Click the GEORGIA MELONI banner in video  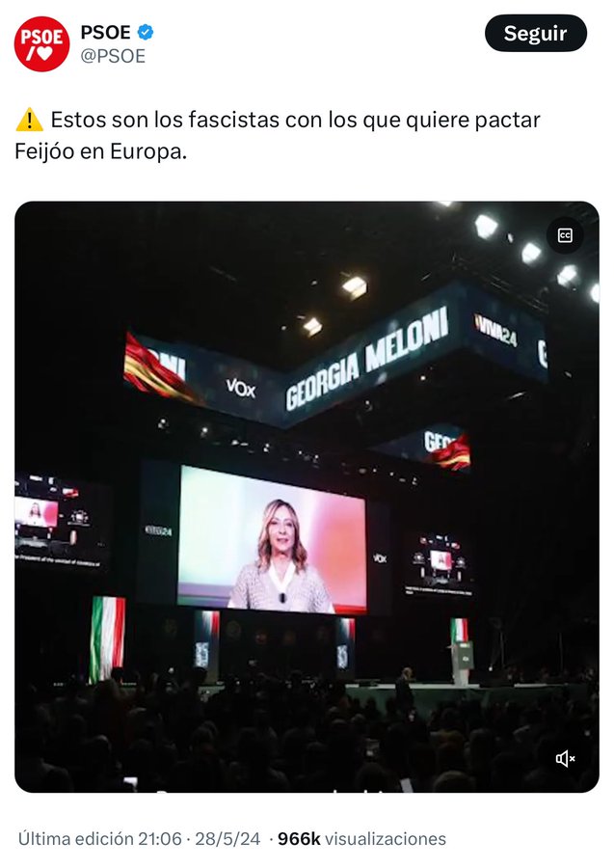[x=367, y=357]
